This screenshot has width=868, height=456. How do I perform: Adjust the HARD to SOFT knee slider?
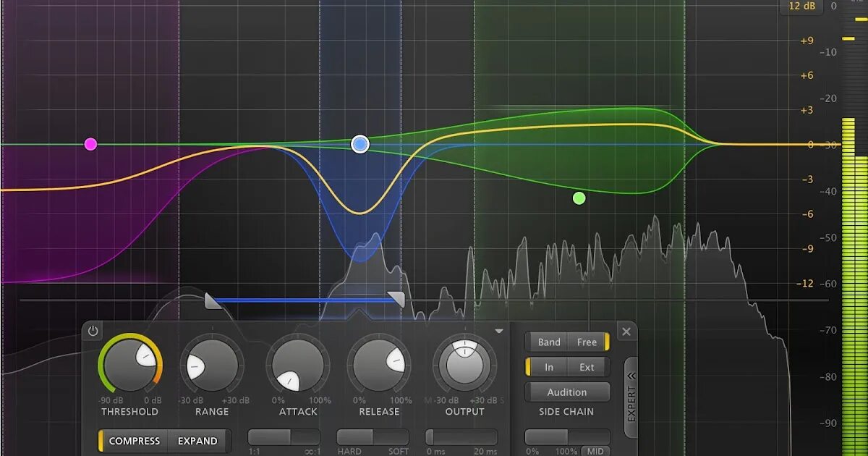pyautogui.click(x=373, y=437)
